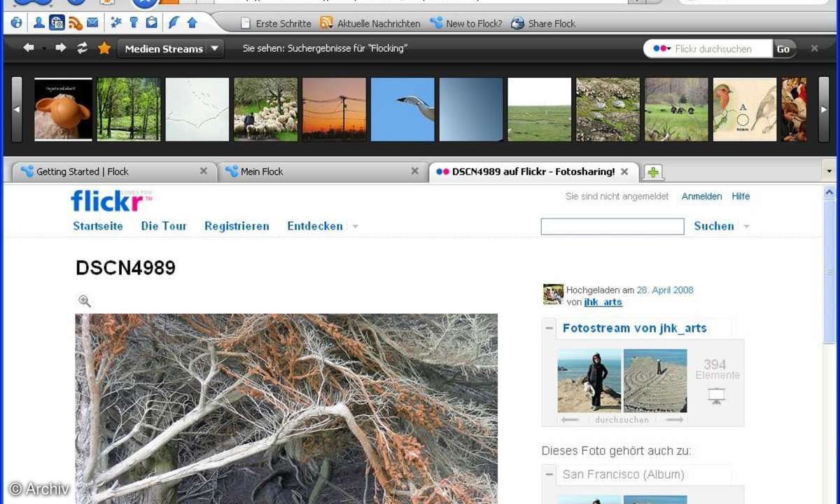Select DSCN4989 auf Flickr tab
The image size is (840, 504).
click(x=533, y=171)
